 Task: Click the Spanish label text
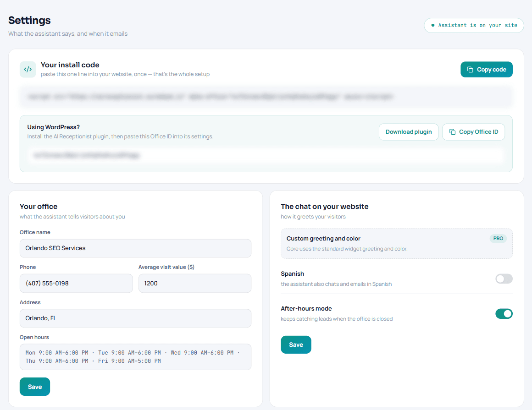pos(292,273)
